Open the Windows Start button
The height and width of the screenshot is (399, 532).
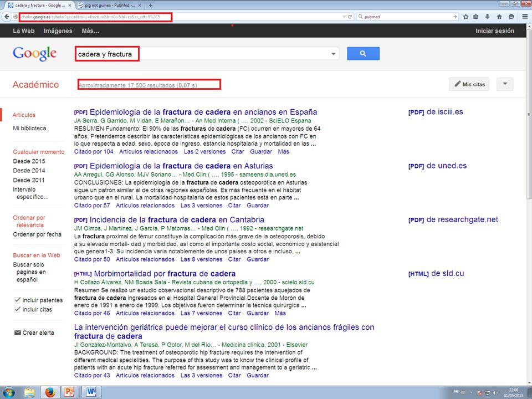click(8, 392)
